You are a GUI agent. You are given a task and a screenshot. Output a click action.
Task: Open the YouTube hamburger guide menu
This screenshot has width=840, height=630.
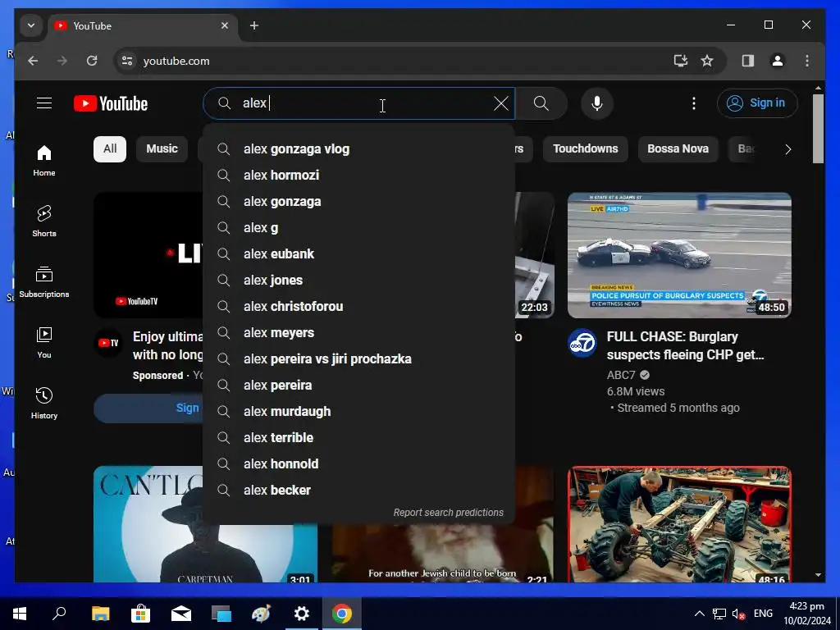tap(44, 103)
